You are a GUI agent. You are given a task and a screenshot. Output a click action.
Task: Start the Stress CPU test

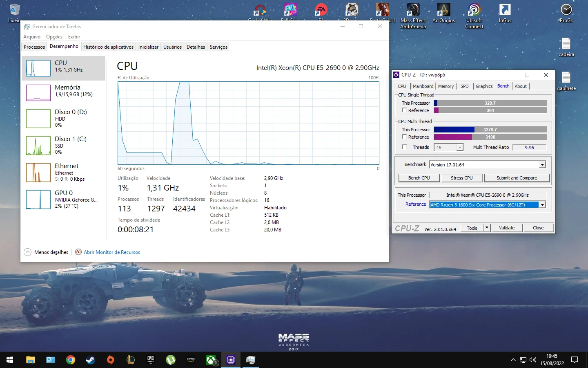click(x=462, y=178)
